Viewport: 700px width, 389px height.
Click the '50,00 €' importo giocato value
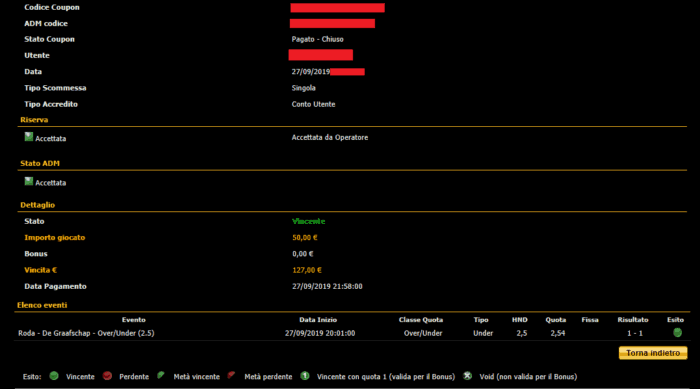coord(305,238)
